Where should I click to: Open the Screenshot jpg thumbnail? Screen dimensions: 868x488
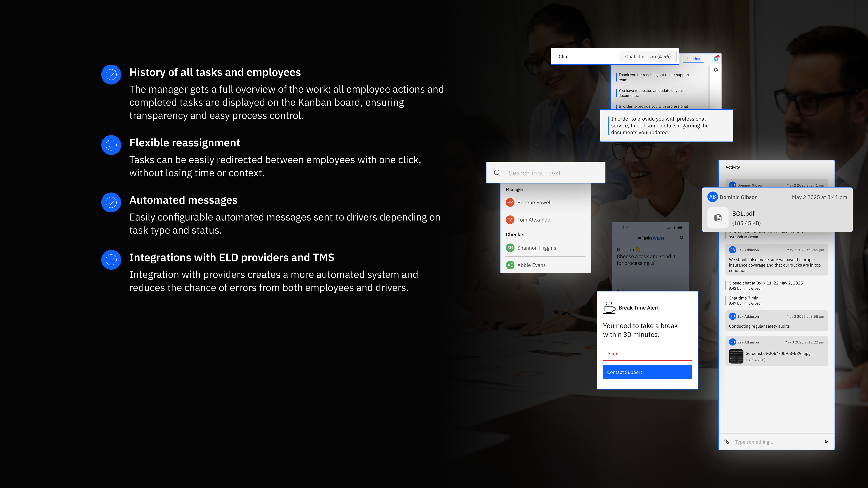tap(736, 356)
